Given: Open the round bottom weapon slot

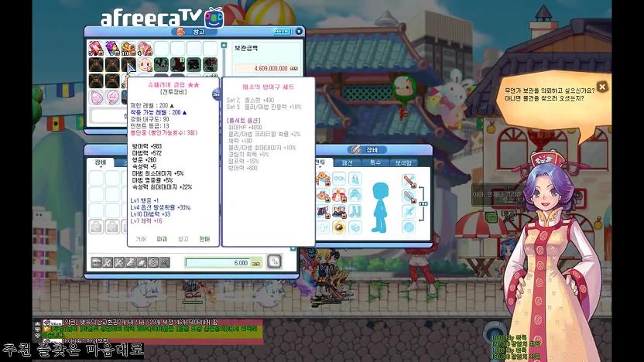Looking at the screenshot, I should (409, 227).
